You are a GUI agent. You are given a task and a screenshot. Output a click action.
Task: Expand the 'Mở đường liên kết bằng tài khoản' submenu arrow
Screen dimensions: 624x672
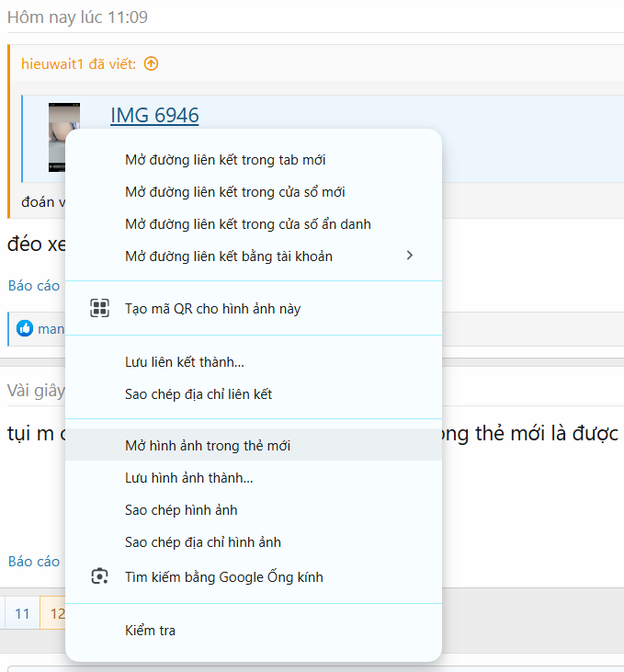click(x=410, y=256)
